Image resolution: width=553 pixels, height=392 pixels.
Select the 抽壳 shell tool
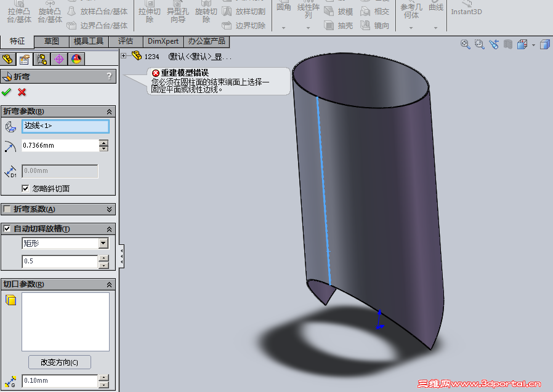click(339, 25)
